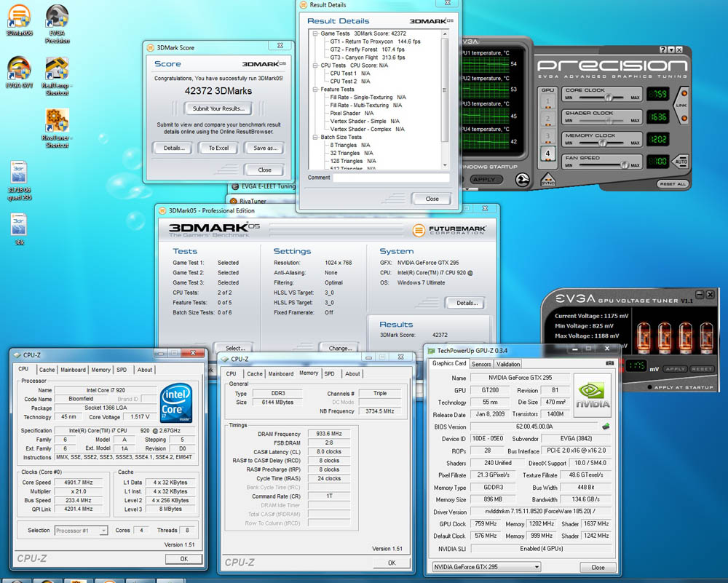Select GPU 1 in Precision

tap(548, 102)
